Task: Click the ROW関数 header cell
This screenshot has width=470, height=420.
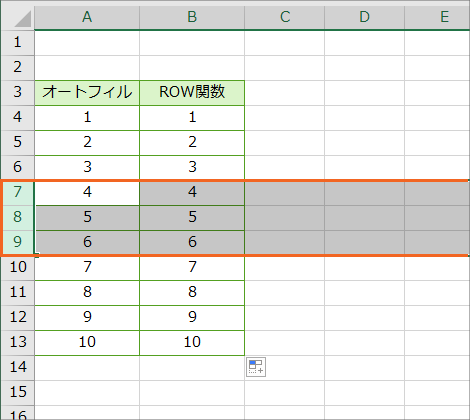Action: (192, 93)
